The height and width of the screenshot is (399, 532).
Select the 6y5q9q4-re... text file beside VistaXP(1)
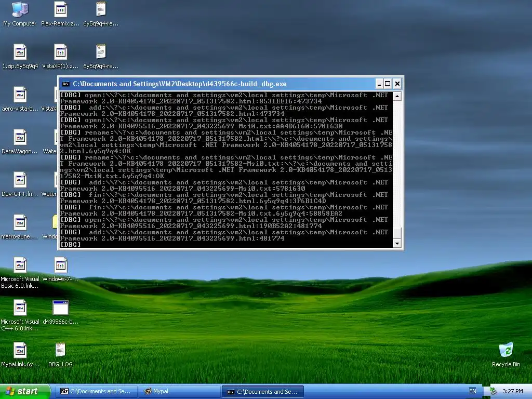(x=101, y=57)
